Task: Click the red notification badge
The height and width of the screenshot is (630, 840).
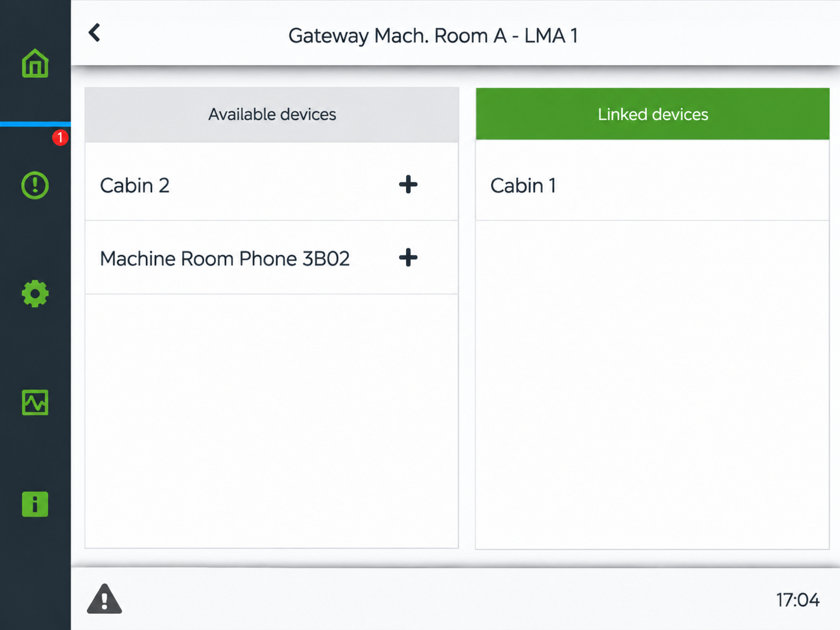Action: (x=60, y=137)
